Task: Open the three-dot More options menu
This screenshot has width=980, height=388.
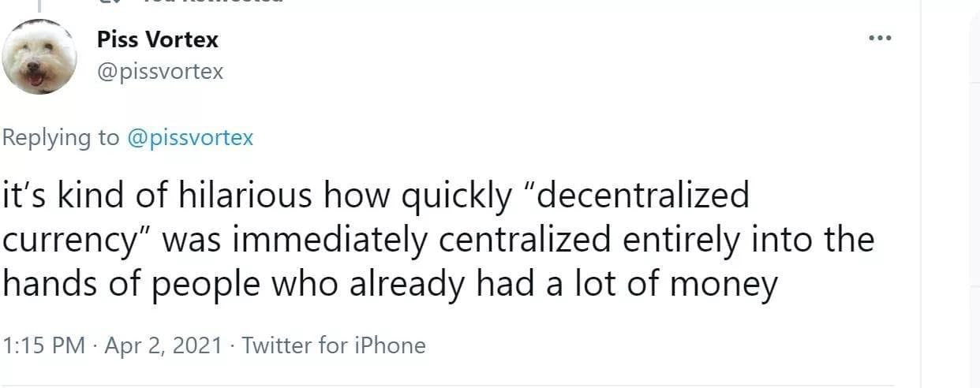Action: [x=879, y=38]
